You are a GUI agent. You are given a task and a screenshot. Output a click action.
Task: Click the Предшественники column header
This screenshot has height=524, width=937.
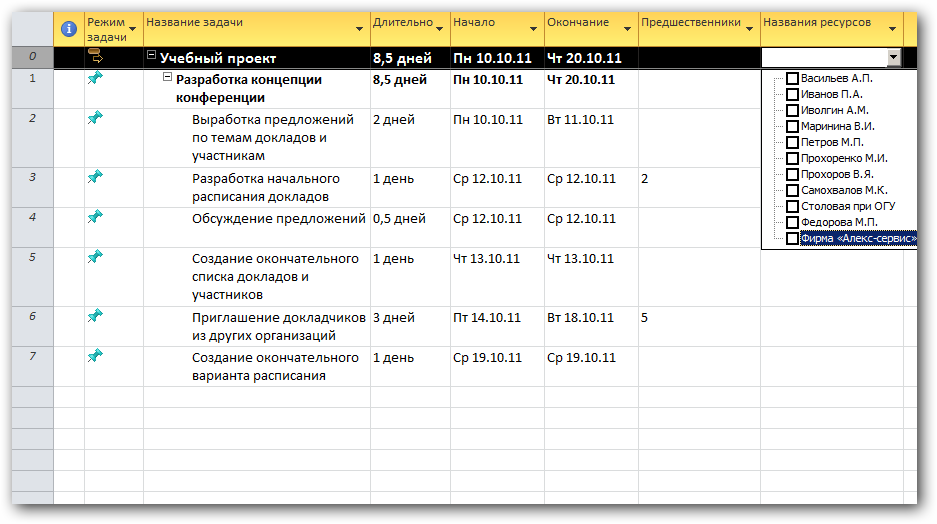coord(699,29)
